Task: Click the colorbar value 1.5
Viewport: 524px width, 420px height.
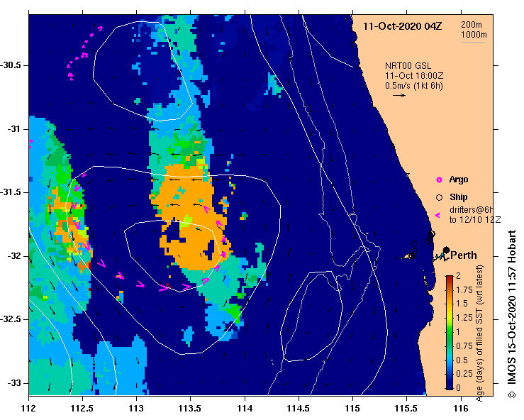Action: click(462, 304)
